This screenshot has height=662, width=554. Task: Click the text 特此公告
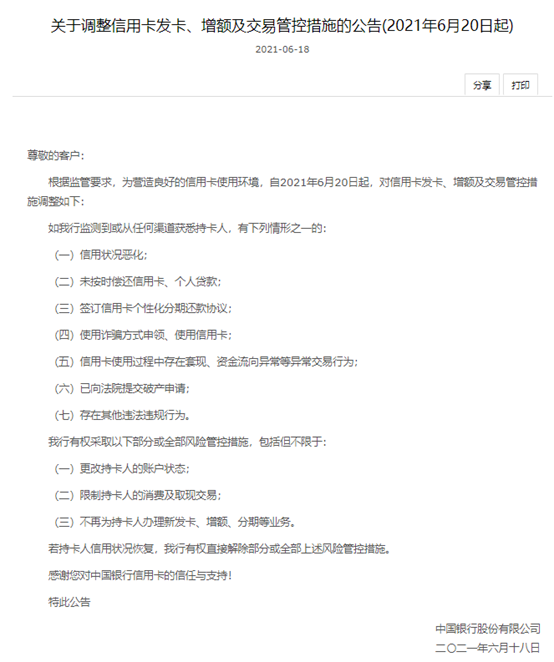(x=69, y=602)
